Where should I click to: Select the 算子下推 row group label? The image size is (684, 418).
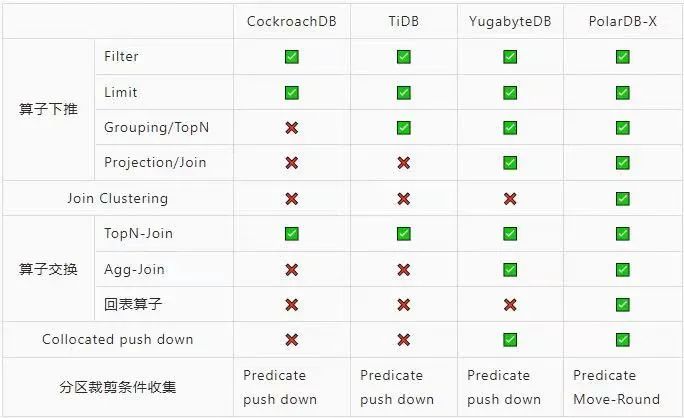click(x=48, y=110)
